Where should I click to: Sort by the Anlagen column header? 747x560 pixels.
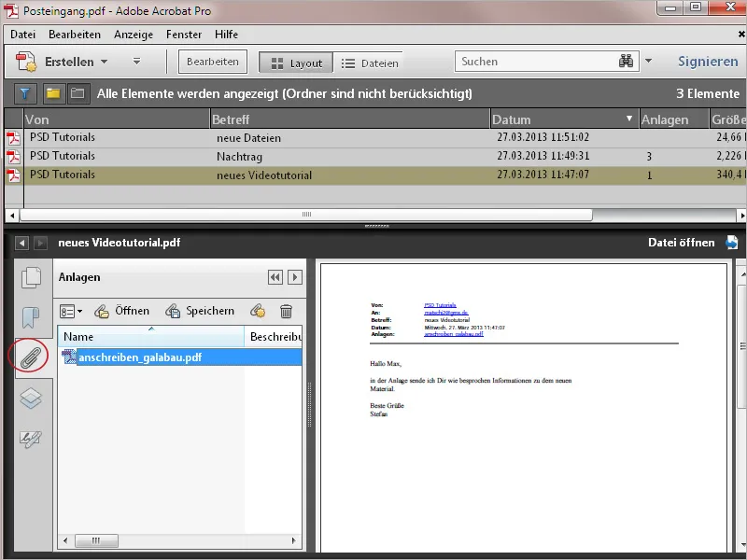674,119
